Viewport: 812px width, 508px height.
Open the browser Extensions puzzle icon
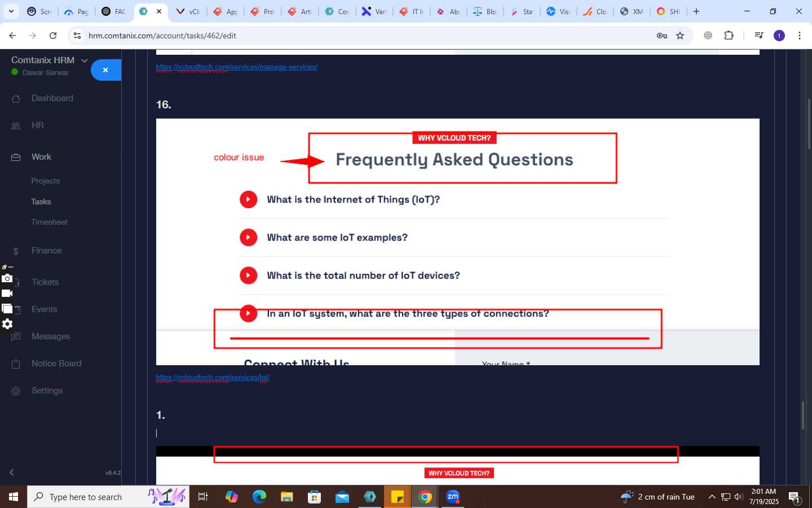pyautogui.click(x=729, y=36)
